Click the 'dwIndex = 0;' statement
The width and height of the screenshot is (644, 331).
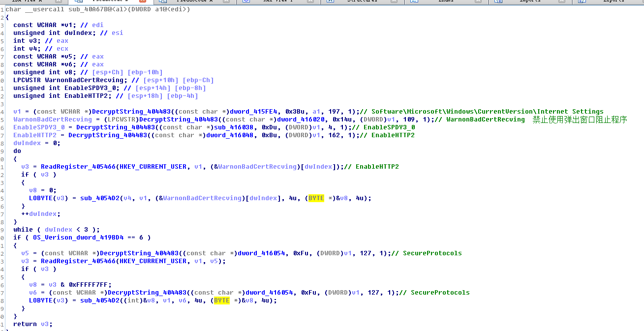(x=37, y=143)
